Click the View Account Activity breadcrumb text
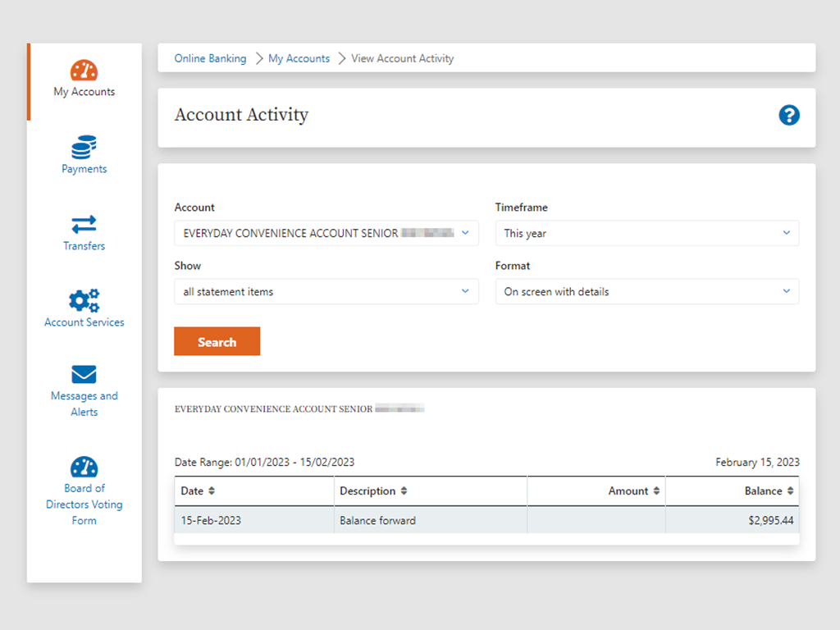 (402, 58)
